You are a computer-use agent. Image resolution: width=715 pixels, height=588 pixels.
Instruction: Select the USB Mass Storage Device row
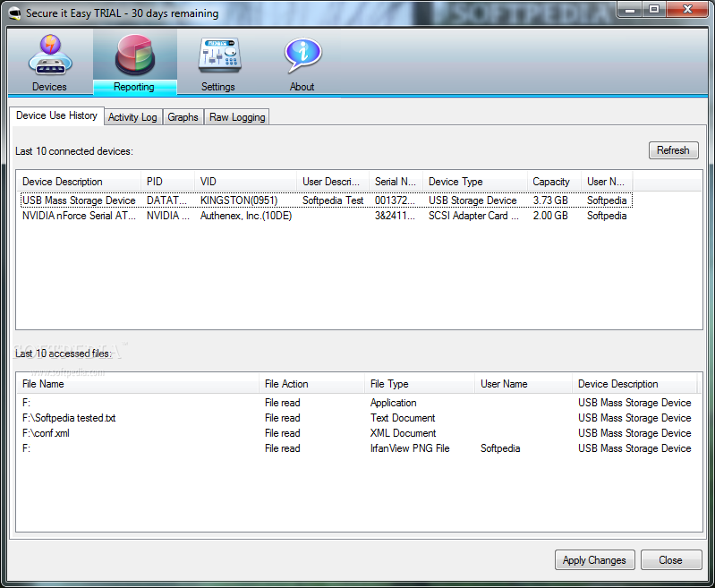[326, 200]
